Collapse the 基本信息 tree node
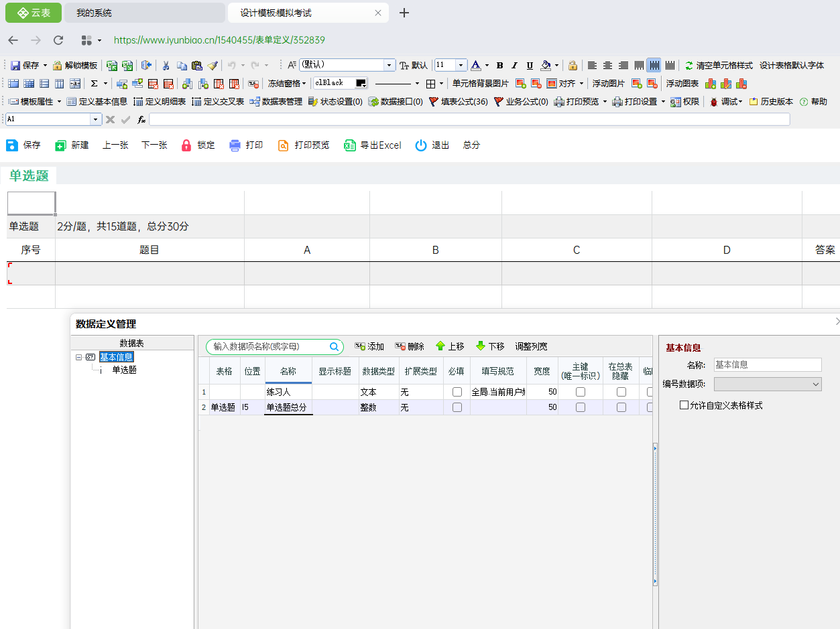Viewport: 840px width, 629px height. tap(79, 357)
